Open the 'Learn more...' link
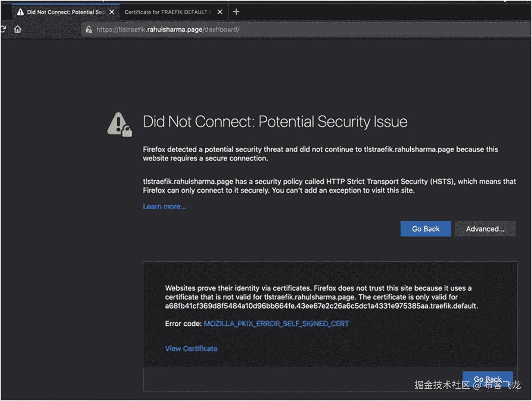This screenshot has height=401, width=532. click(x=164, y=207)
